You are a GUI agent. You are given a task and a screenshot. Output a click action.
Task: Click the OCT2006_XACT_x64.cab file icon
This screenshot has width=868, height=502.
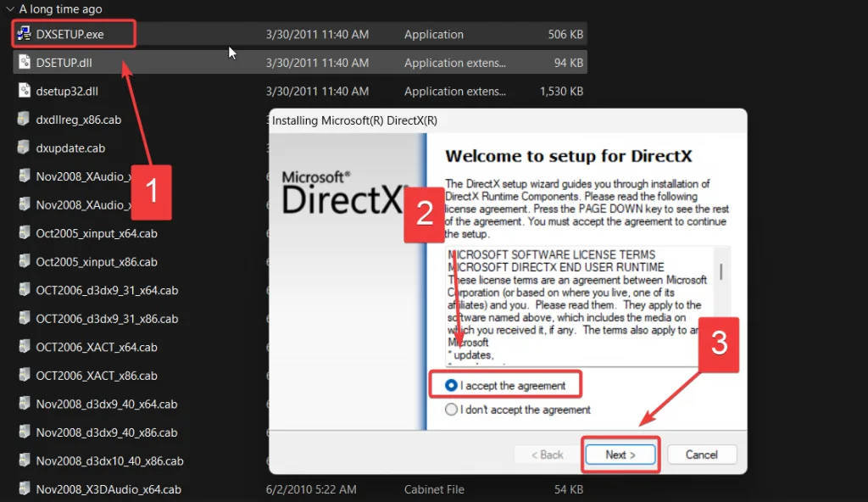(23, 346)
